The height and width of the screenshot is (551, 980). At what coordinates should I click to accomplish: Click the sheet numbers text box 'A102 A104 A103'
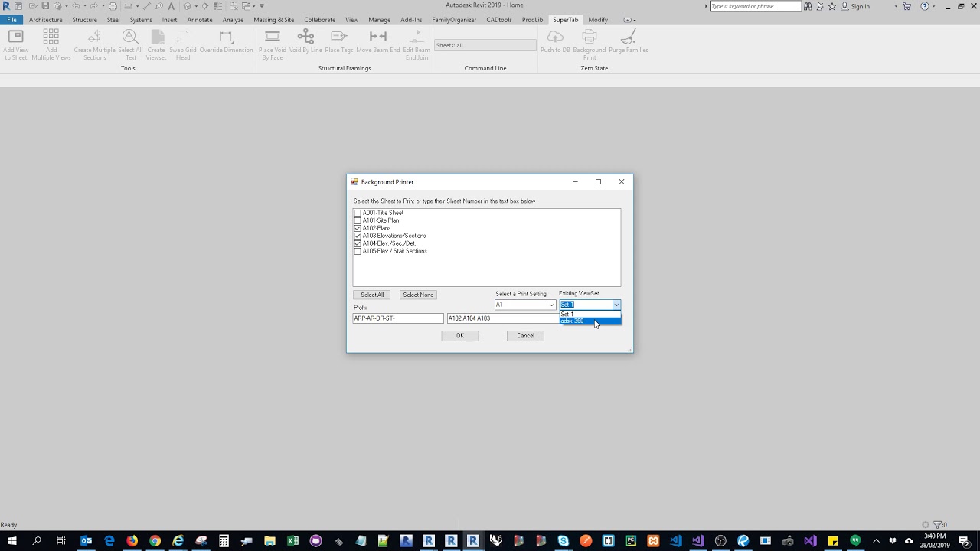pyautogui.click(x=504, y=318)
